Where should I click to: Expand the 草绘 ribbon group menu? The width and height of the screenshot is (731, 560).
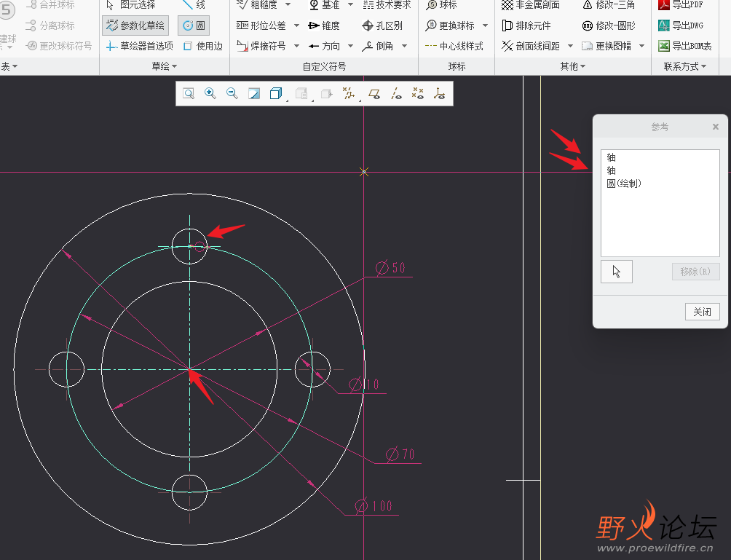(164, 66)
